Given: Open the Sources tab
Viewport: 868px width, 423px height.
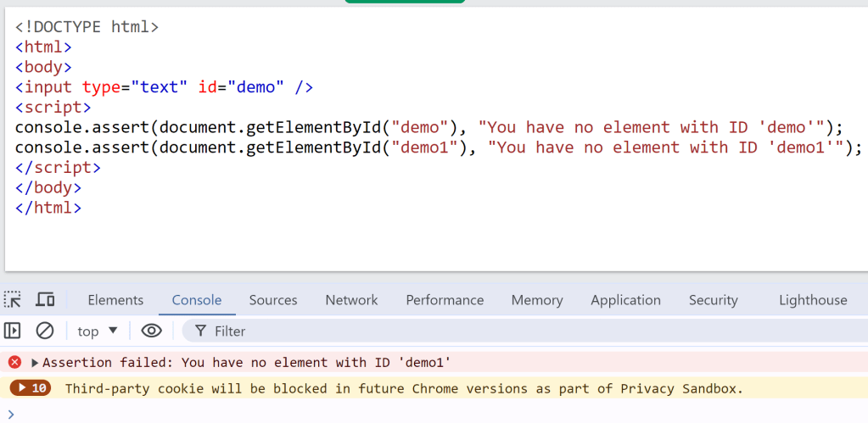Looking at the screenshot, I should pyautogui.click(x=273, y=300).
